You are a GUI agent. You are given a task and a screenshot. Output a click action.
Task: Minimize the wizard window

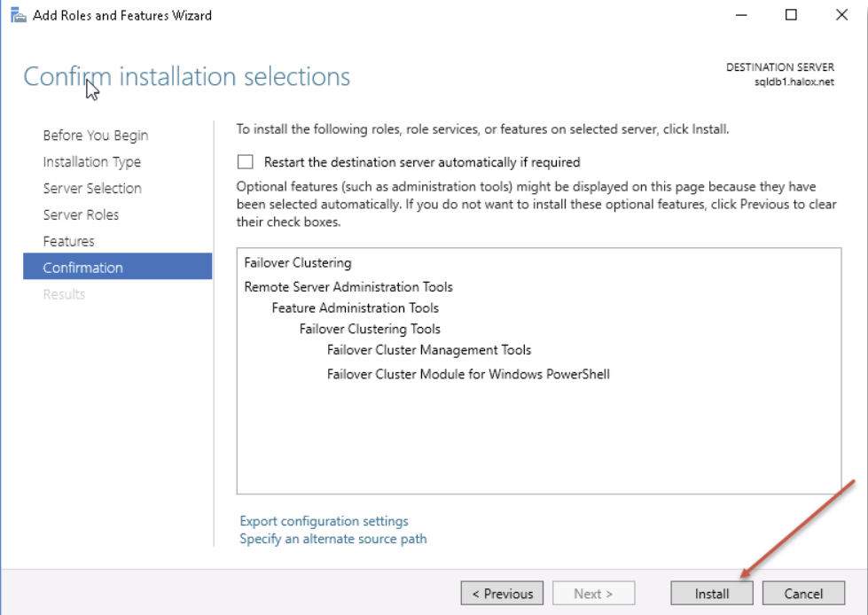coord(741,15)
